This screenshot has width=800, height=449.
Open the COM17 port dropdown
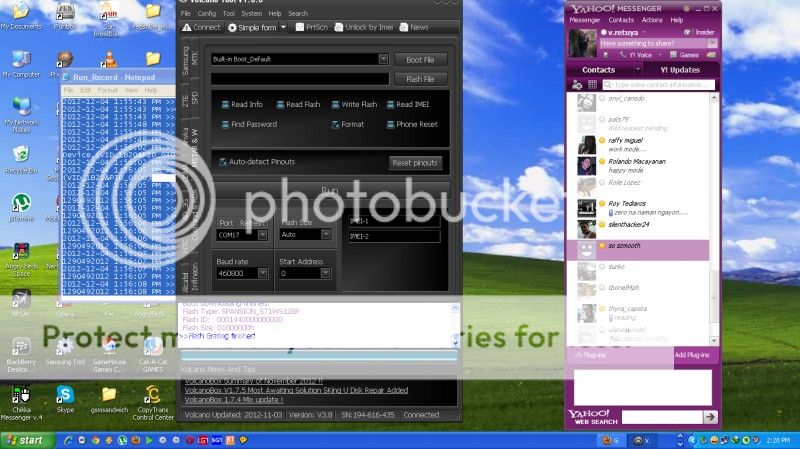click(263, 234)
